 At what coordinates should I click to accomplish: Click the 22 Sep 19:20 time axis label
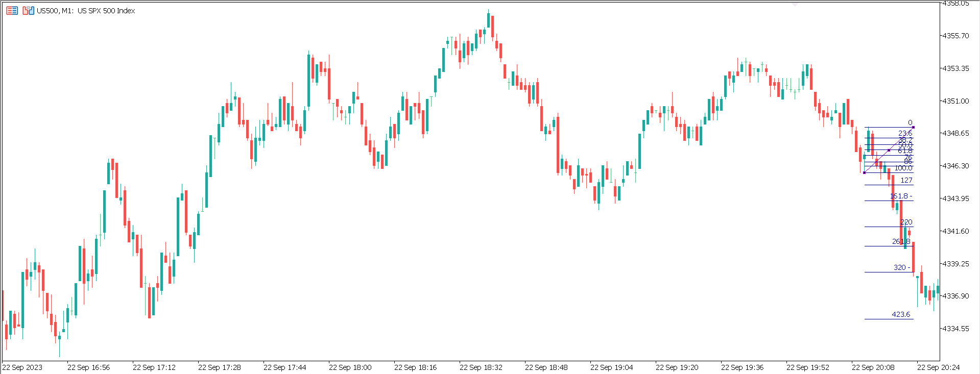pos(677,367)
